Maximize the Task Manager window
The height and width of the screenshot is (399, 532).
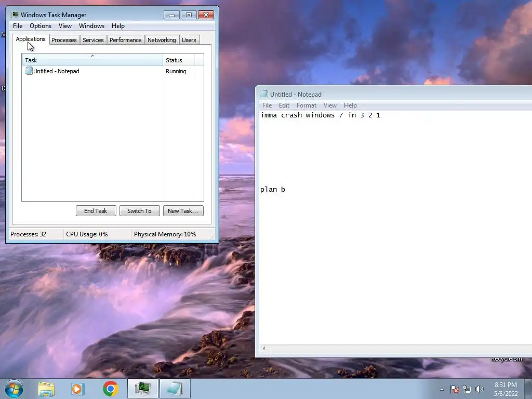(189, 15)
